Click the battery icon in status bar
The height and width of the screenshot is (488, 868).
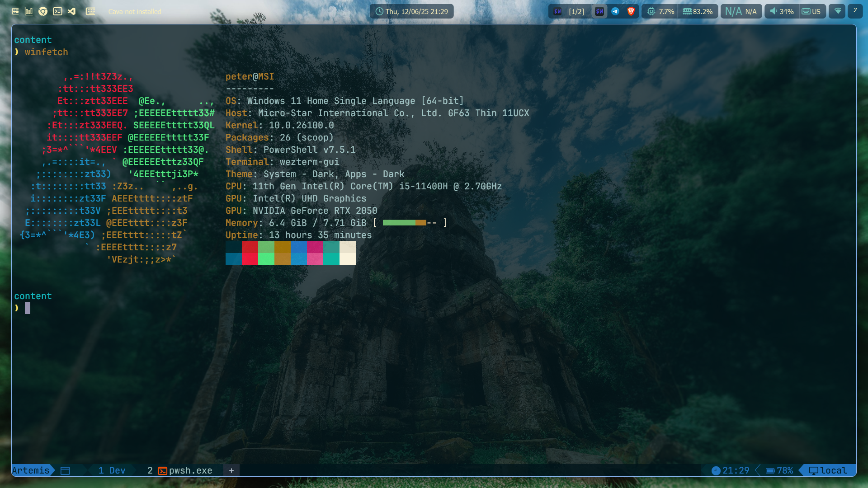[770, 471]
